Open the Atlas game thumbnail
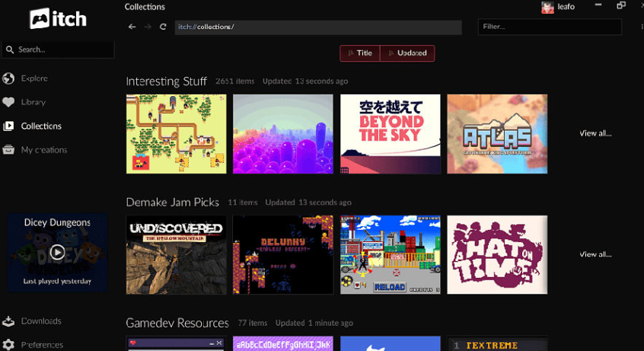This screenshot has width=644, height=351. click(497, 134)
